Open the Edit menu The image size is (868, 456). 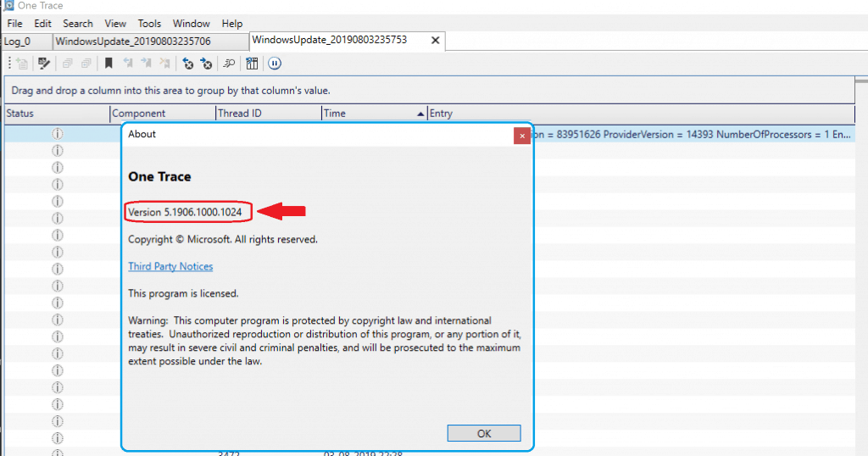pyautogui.click(x=42, y=23)
